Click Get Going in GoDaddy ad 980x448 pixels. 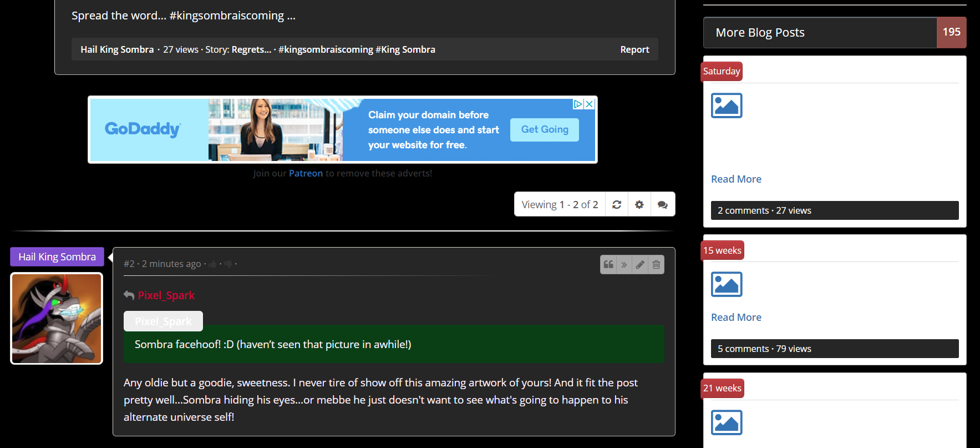[544, 129]
